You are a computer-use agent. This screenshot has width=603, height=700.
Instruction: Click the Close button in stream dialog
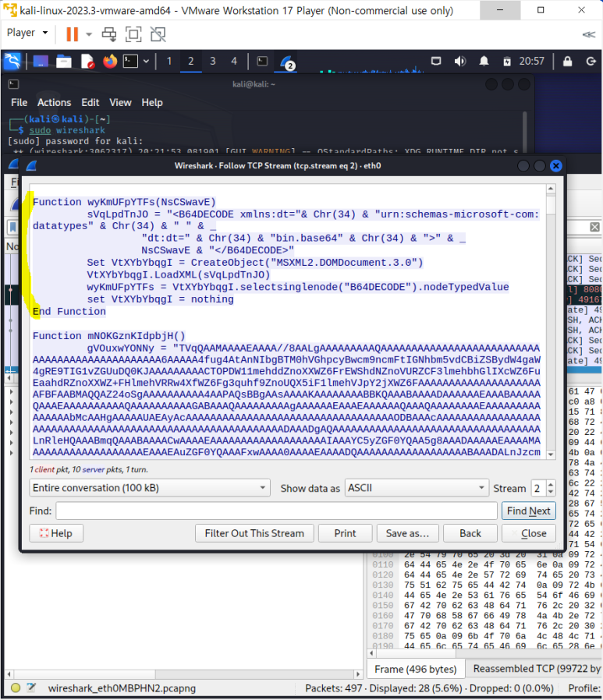click(x=528, y=533)
